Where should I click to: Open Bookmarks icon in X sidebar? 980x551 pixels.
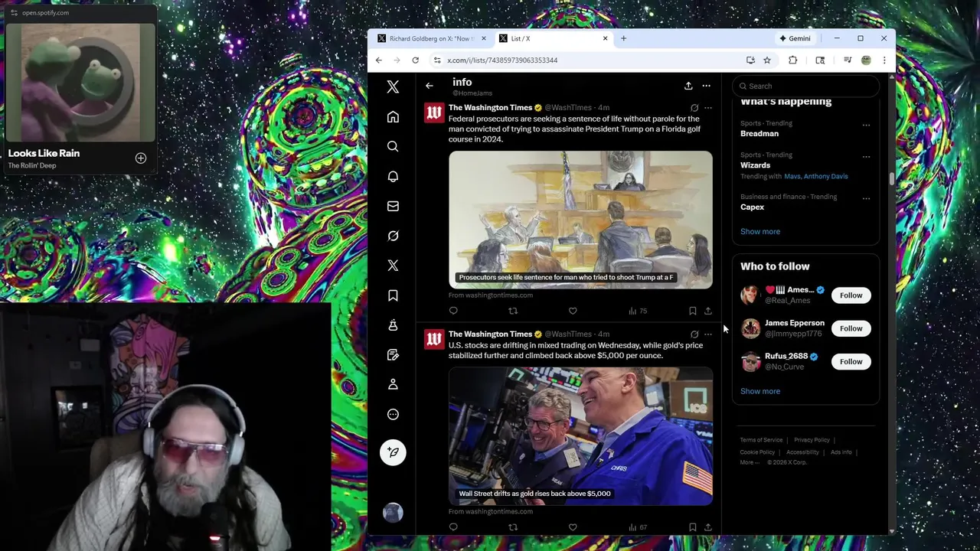pyautogui.click(x=393, y=295)
